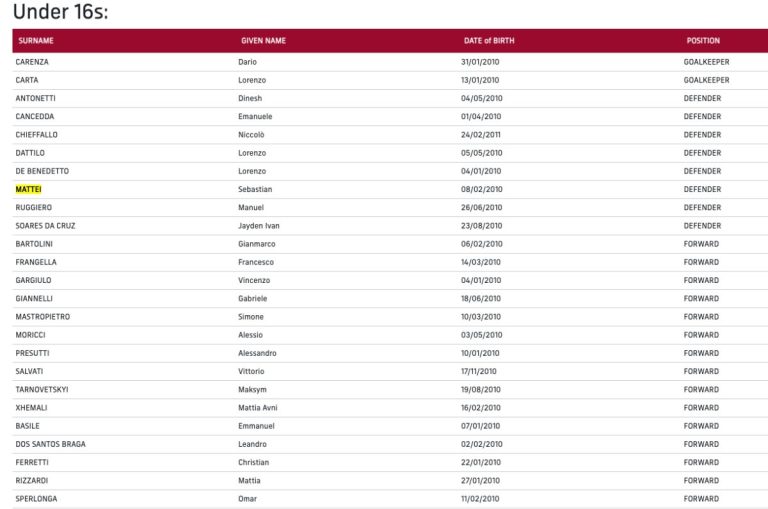The image size is (768, 509).
Task: Click the SURNAME column header
Action: (36, 41)
